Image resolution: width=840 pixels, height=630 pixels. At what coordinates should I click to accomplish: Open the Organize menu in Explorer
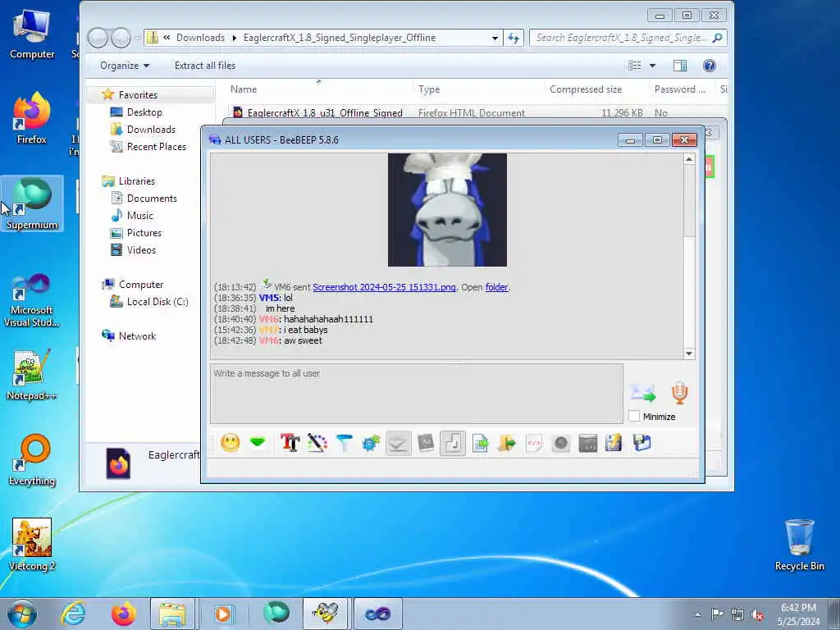tap(125, 66)
